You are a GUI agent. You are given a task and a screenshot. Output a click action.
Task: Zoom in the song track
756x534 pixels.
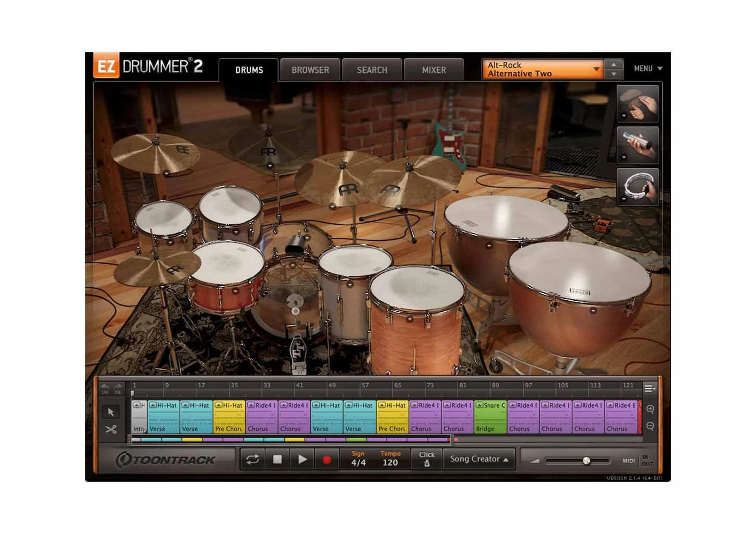pyautogui.click(x=650, y=409)
